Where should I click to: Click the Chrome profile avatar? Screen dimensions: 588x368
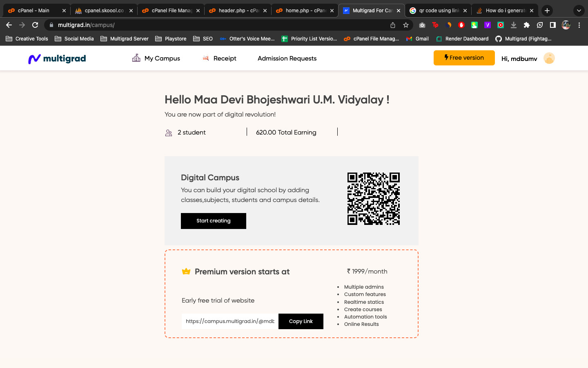tap(566, 25)
